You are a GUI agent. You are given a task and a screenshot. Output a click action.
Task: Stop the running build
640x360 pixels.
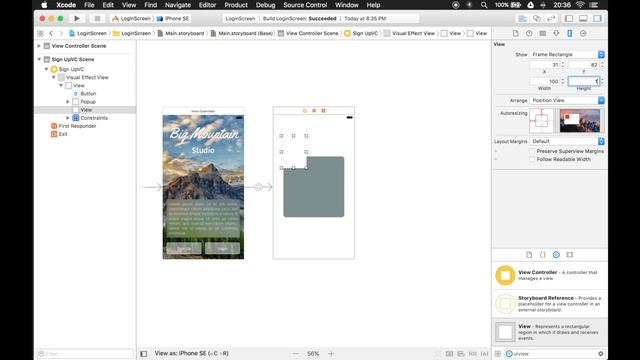coord(97,18)
